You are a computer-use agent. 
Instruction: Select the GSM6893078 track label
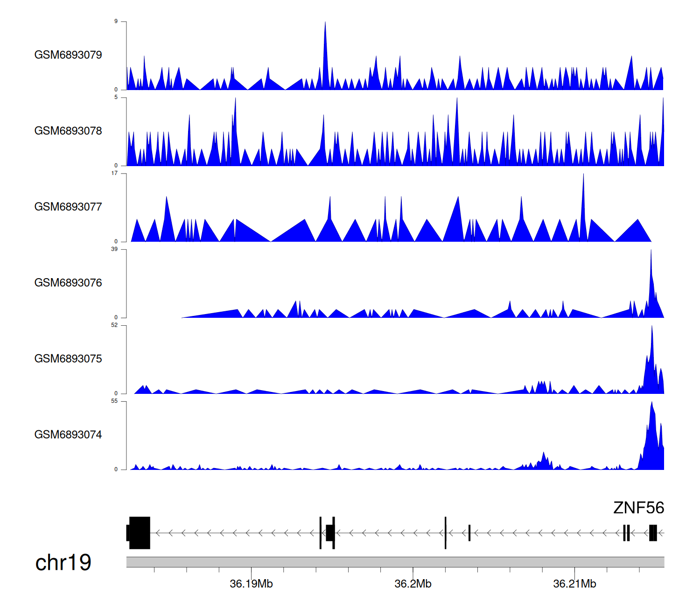pos(68,131)
